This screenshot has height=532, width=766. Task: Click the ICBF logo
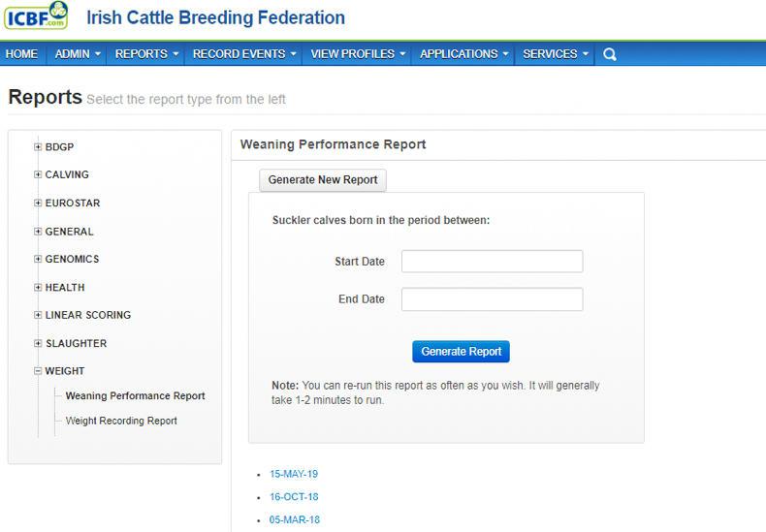pos(36,16)
